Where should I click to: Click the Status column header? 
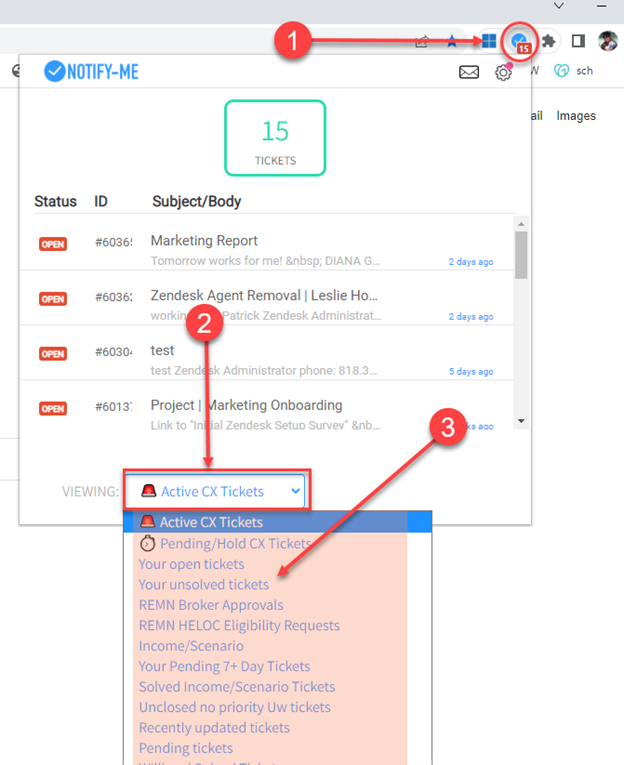(x=55, y=201)
